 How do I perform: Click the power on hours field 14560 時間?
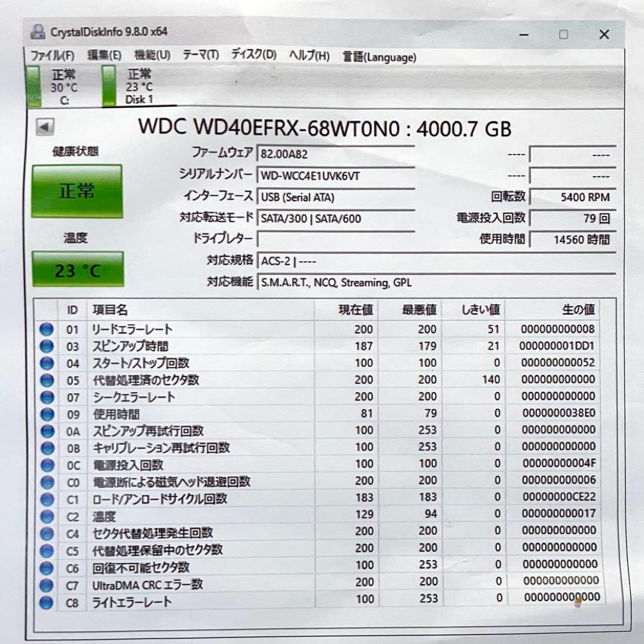point(572,239)
